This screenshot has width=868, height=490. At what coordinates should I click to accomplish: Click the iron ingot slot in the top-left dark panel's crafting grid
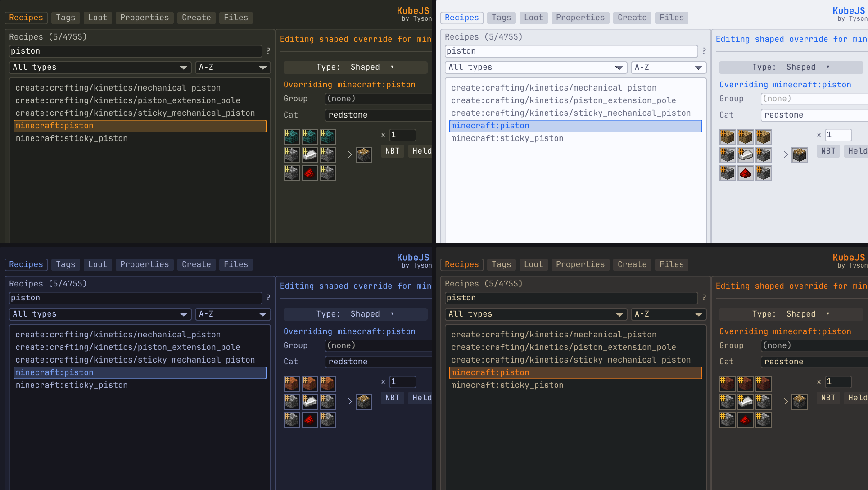click(x=310, y=155)
